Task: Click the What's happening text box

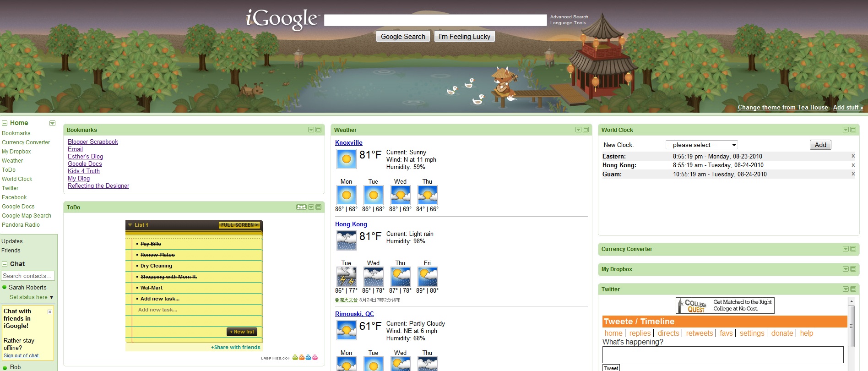Action: pyautogui.click(x=723, y=355)
